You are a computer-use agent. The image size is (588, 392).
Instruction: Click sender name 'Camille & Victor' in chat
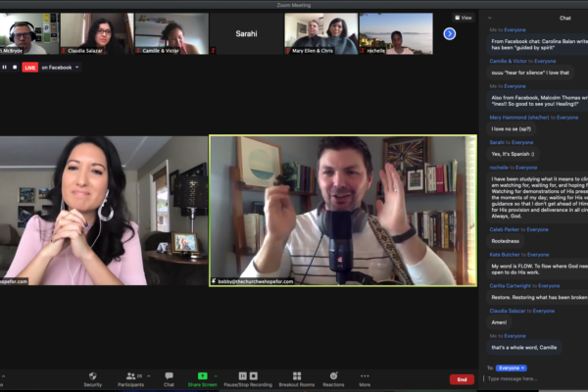pos(508,61)
